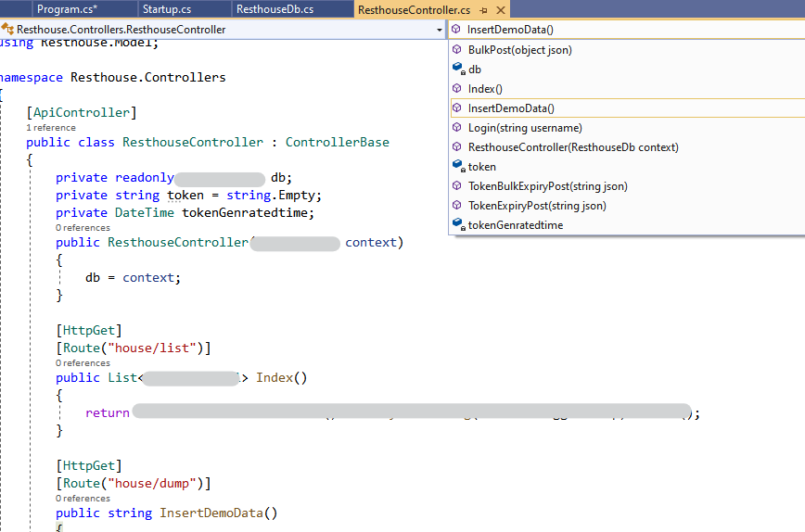805x532 pixels.
Task: Open the Startup.cs tab
Action: pyautogui.click(x=166, y=9)
